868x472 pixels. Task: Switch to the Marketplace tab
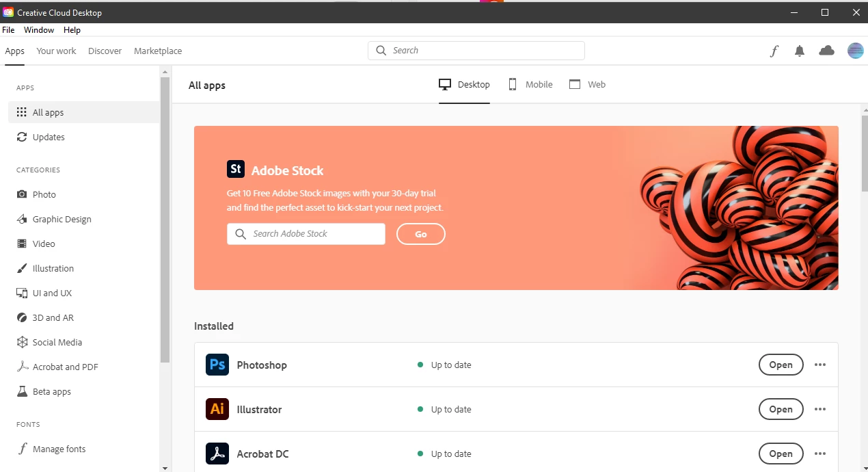158,51
